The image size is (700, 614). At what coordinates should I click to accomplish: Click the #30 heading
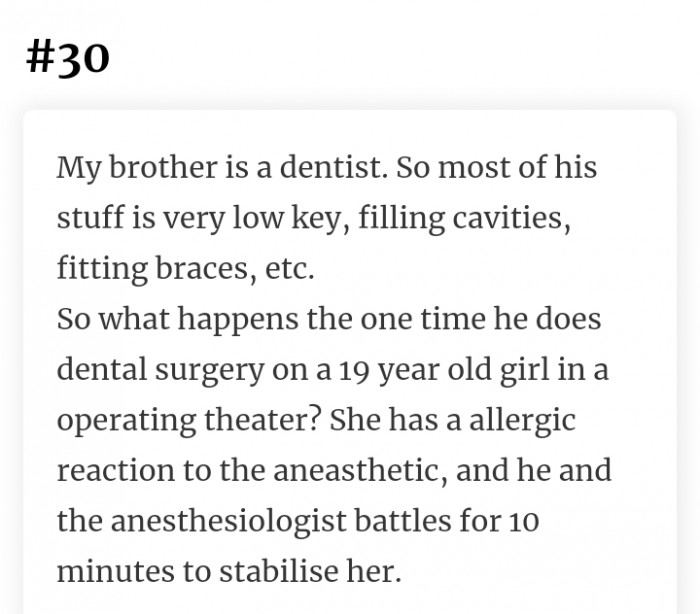pyautogui.click(x=67, y=58)
